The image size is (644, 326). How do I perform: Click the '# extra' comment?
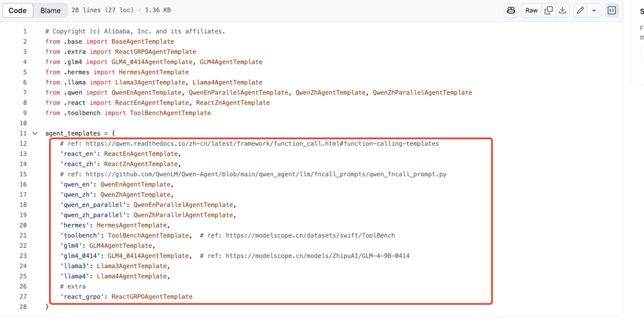point(73,287)
